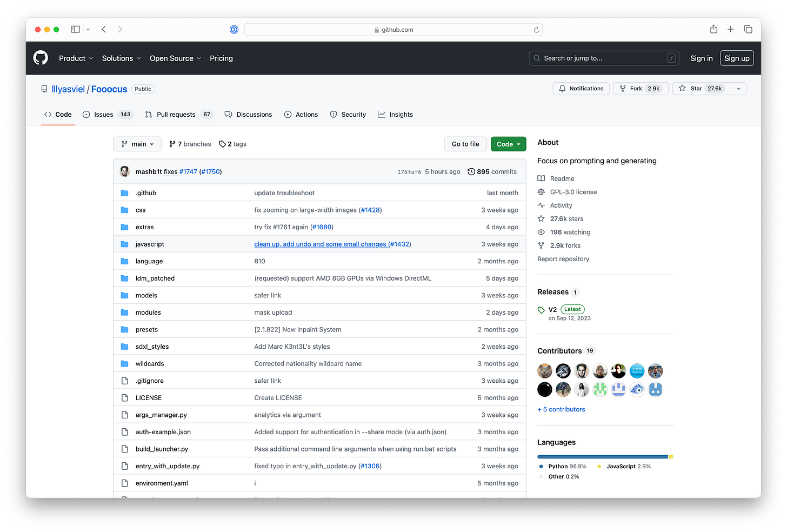This screenshot has height=532, width=787.
Task: Click the scale icon beside GPL-3.0 license
Action: coord(541,192)
